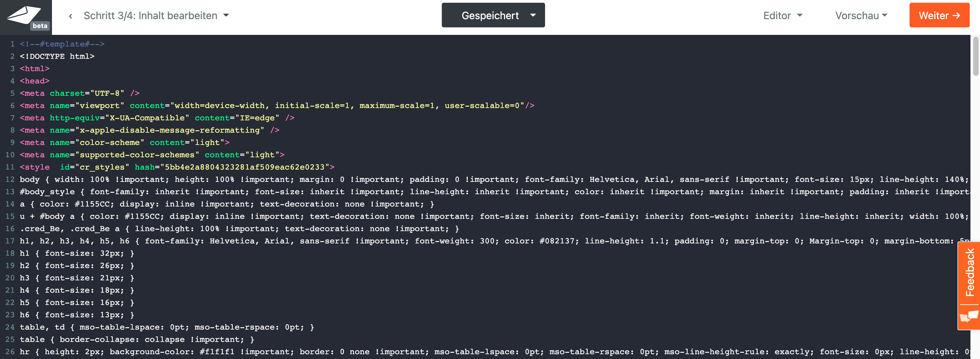Click the arrow icon inside Weiter button
Screen dimensions: 980x359
click(x=956, y=16)
